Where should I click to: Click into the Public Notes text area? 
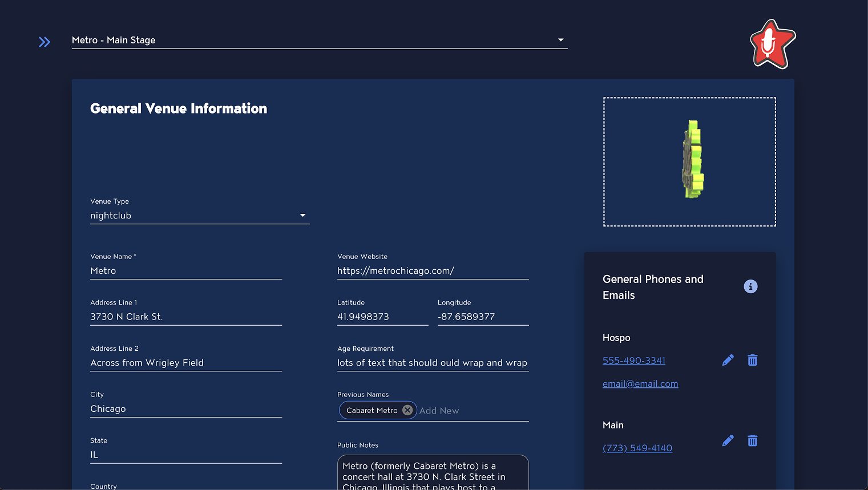[433, 472]
